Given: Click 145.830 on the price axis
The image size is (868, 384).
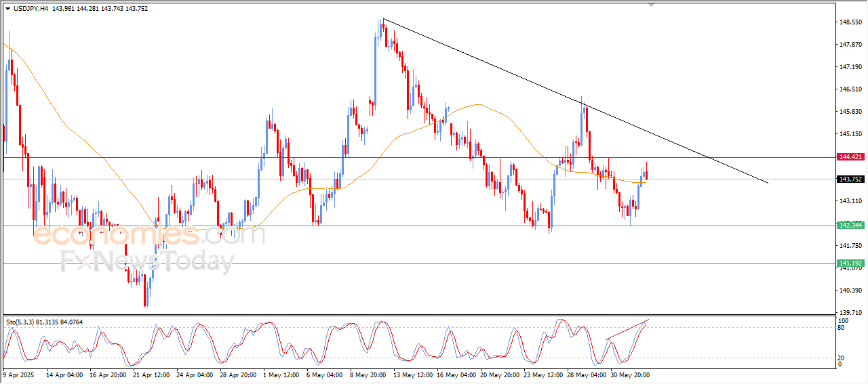Looking at the screenshot, I should 850,112.
